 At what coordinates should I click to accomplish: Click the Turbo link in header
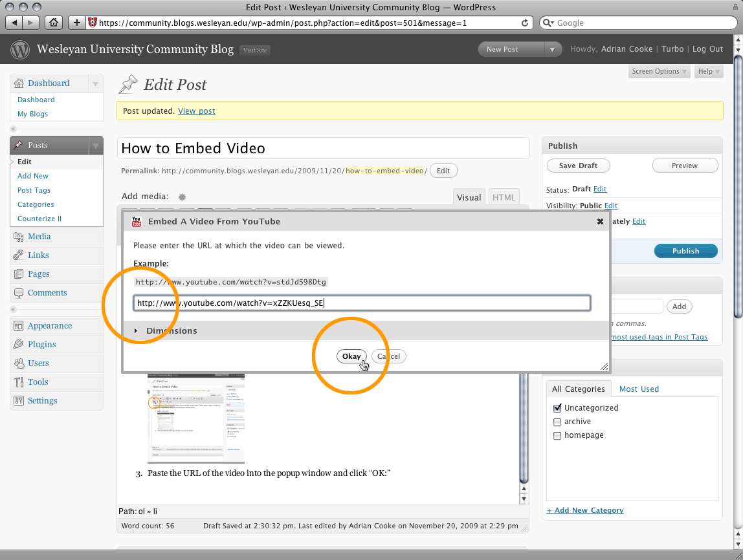pos(672,49)
